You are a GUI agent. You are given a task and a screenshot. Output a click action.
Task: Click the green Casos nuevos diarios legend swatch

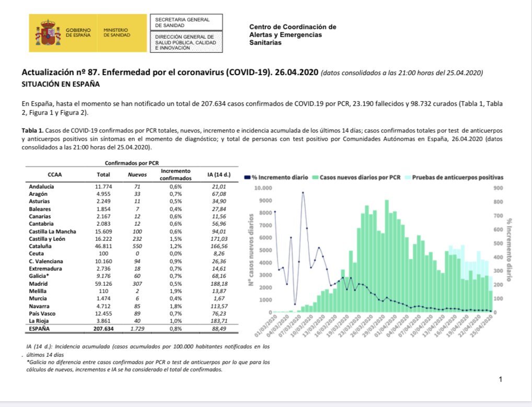pyautogui.click(x=315, y=177)
